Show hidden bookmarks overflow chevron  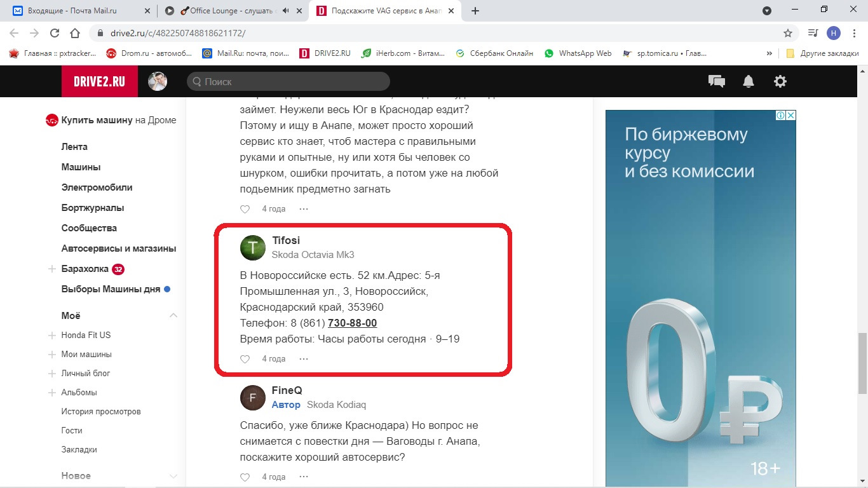[770, 53]
